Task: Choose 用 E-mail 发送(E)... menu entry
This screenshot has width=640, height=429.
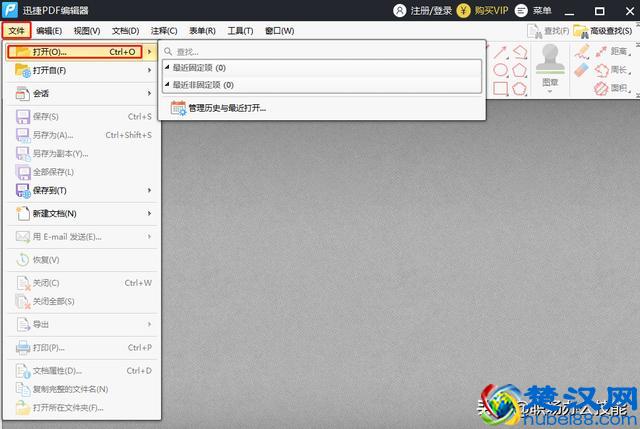Action: 82,237
